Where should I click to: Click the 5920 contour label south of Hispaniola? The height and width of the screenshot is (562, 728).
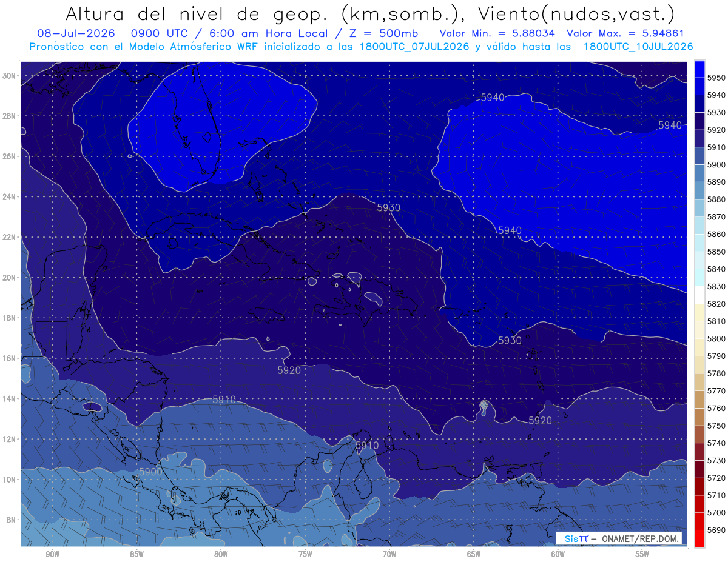click(x=289, y=370)
